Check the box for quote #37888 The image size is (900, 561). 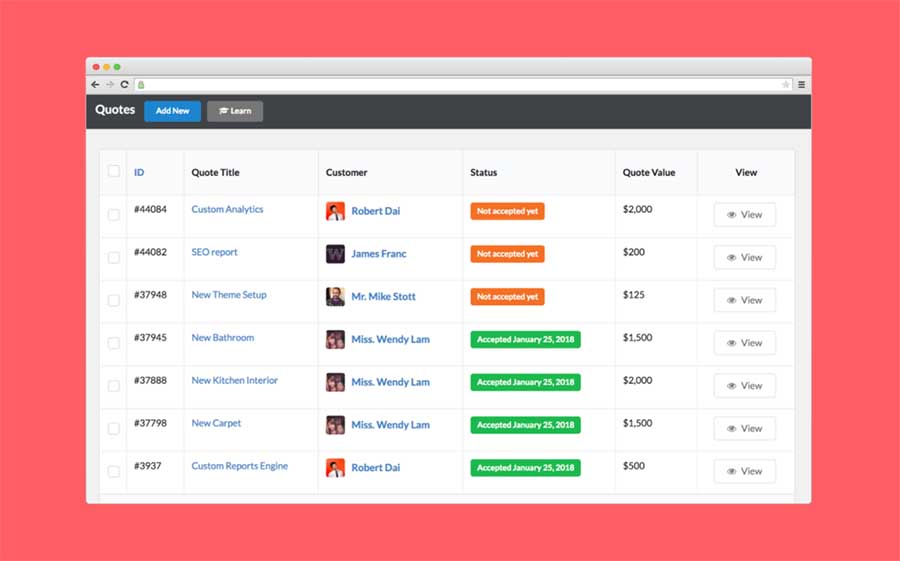pos(114,385)
